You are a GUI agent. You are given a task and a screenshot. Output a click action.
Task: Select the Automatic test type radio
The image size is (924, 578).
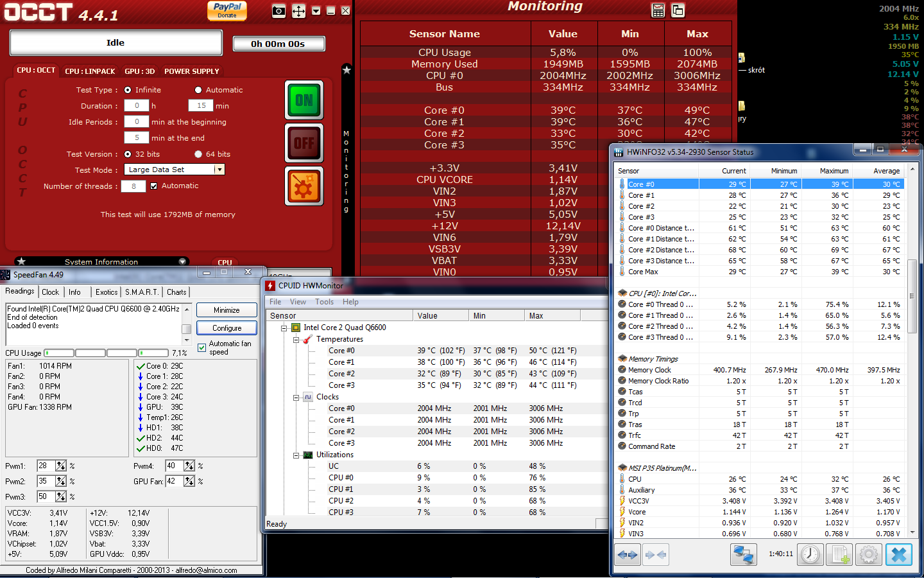pos(198,90)
